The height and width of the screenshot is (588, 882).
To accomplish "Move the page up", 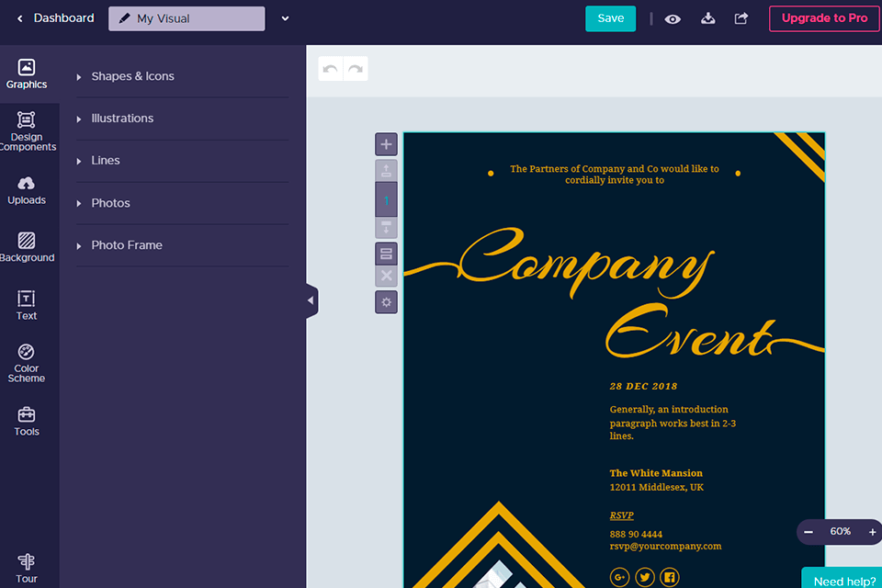I will tap(386, 171).
